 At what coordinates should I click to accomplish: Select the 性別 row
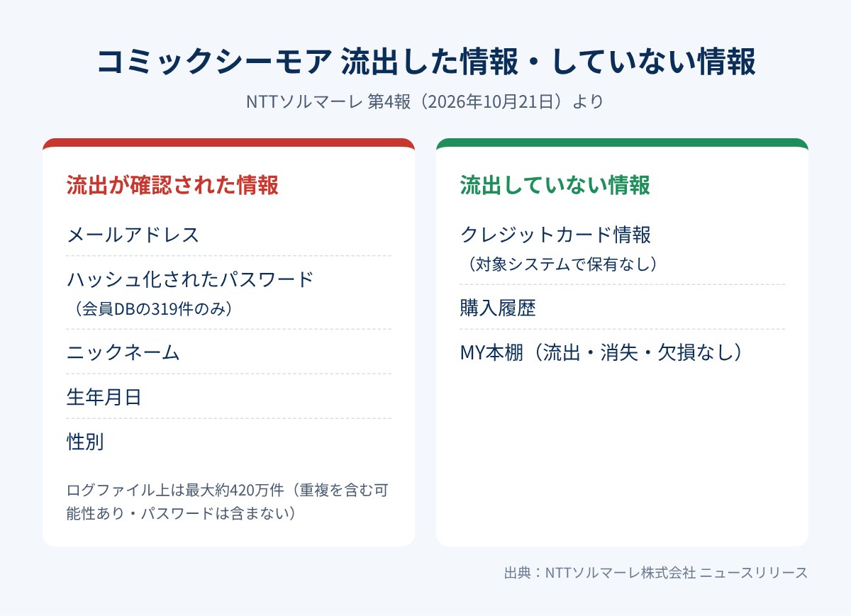tap(228, 442)
